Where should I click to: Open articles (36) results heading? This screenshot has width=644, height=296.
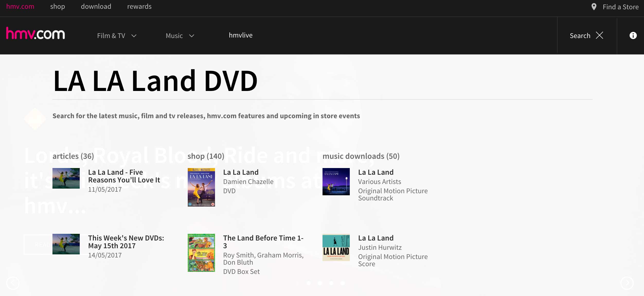73,156
